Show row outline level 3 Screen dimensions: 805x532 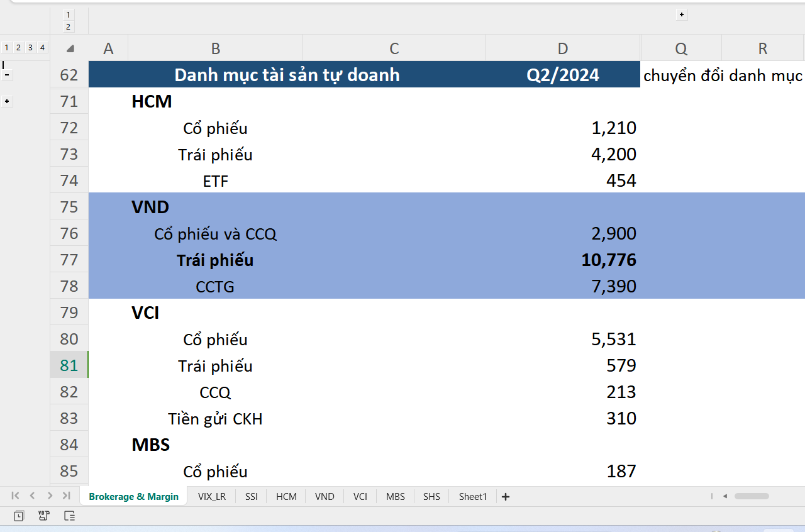(x=30, y=47)
